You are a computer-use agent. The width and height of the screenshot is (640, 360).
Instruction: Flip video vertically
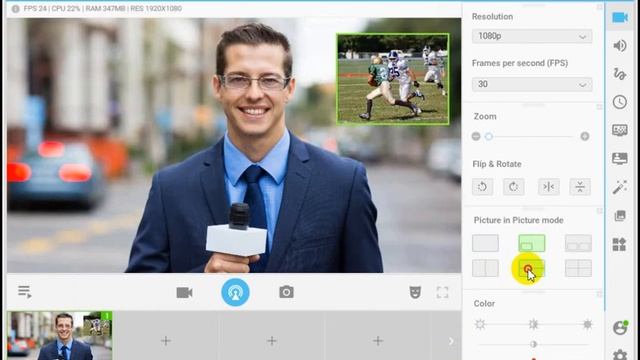[x=580, y=187]
